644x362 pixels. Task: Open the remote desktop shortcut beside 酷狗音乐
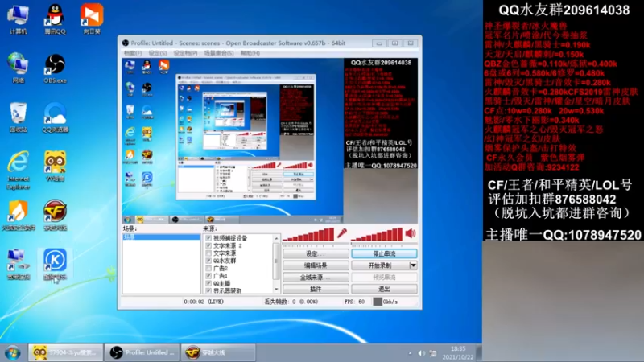[18, 265]
